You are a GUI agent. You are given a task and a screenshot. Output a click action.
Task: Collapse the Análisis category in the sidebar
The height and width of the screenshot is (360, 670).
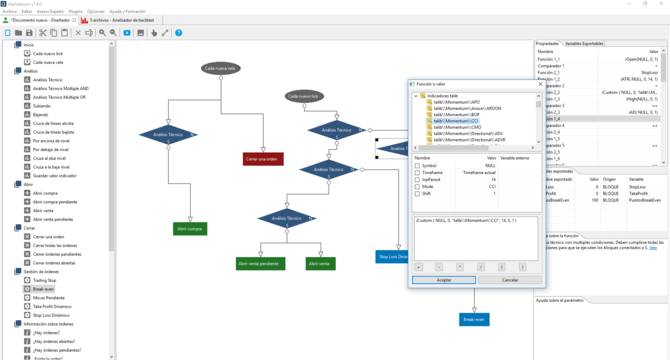point(18,71)
